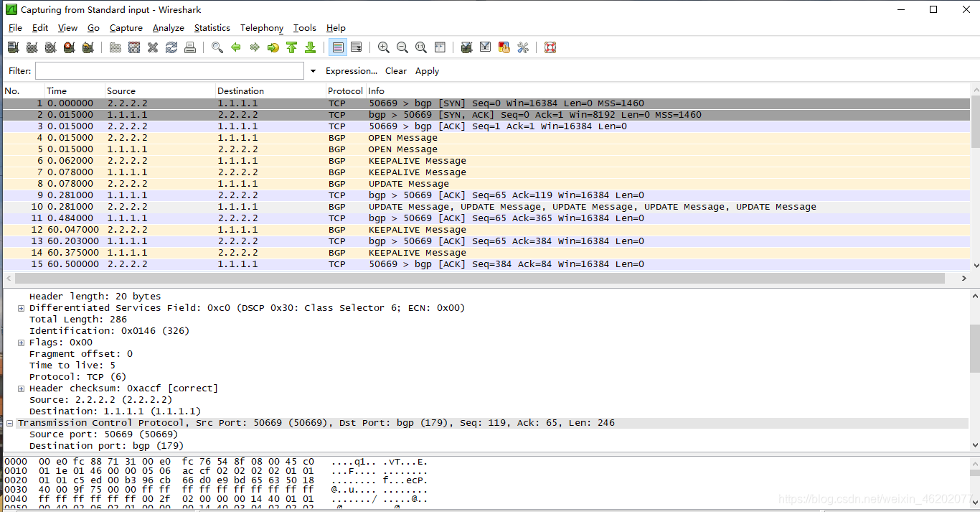Go to packet number icon
Viewport: 980px width, 512px height.
click(273, 47)
